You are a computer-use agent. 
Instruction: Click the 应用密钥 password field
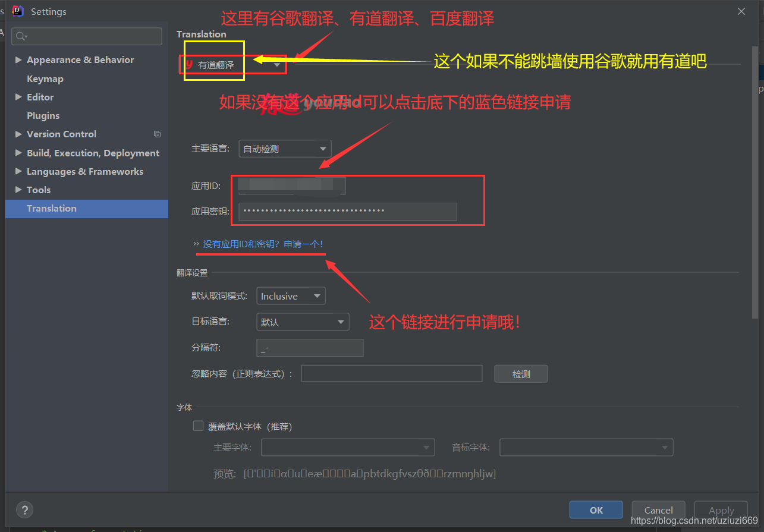pos(348,212)
